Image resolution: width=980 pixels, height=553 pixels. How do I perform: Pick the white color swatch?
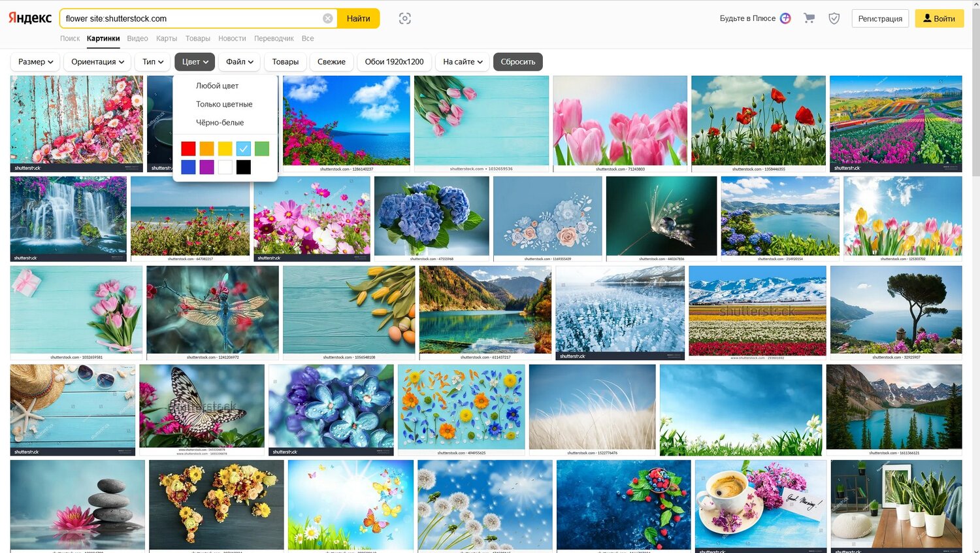(225, 167)
